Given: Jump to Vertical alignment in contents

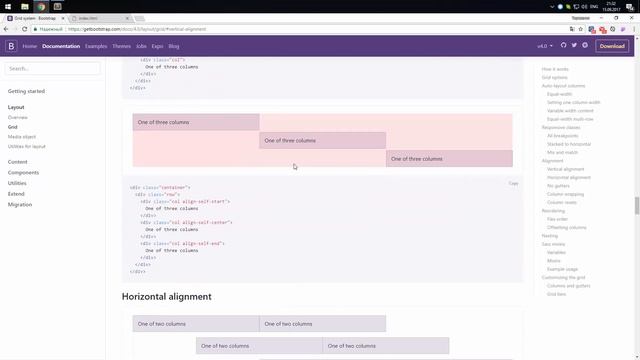Looking at the screenshot, I should 565,169.
